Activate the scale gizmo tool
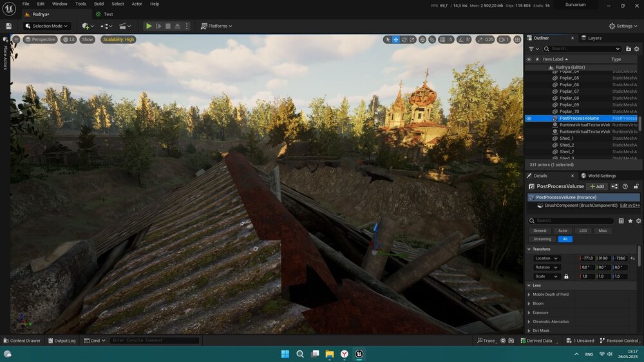The image size is (644, 362). click(412, 39)
